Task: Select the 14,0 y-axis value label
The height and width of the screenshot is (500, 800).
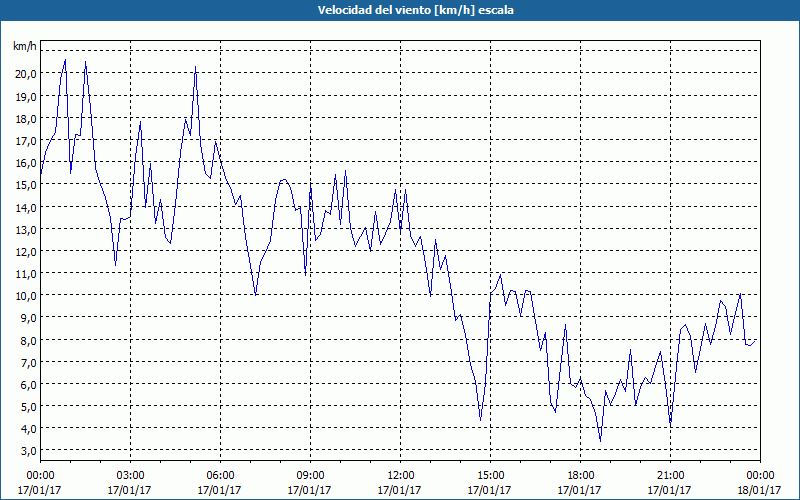Action: pos(26,207)
